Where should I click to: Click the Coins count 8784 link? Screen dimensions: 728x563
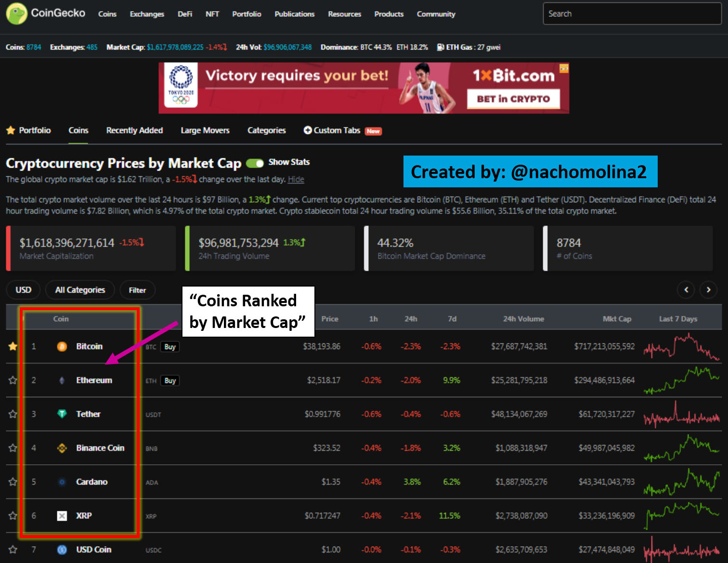point(34,47)
